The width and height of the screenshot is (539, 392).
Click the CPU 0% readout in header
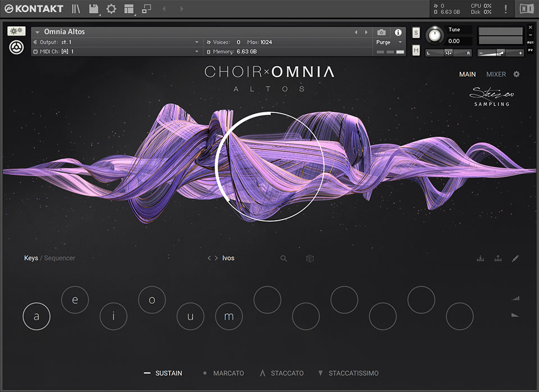point(481,6)
